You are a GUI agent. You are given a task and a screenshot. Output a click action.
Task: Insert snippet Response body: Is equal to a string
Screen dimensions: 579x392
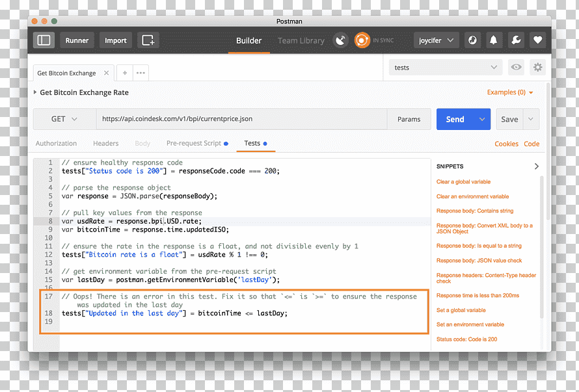tap(479, 246)
